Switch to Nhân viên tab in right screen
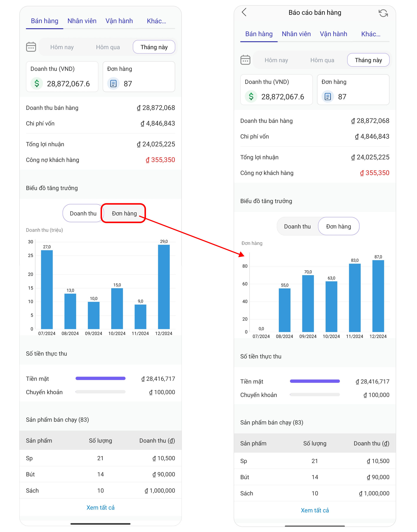The image size is (417, 532). point(296,34)
